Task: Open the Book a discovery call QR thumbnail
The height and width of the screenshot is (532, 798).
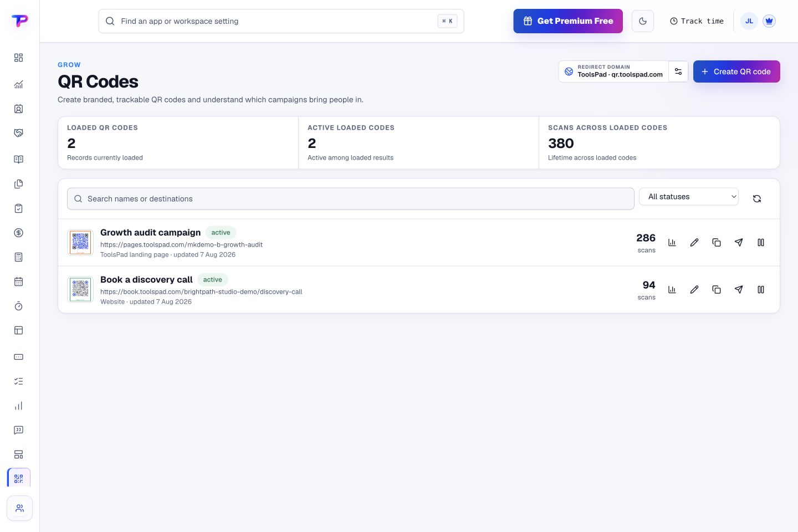Action: (x=80, y=289)
